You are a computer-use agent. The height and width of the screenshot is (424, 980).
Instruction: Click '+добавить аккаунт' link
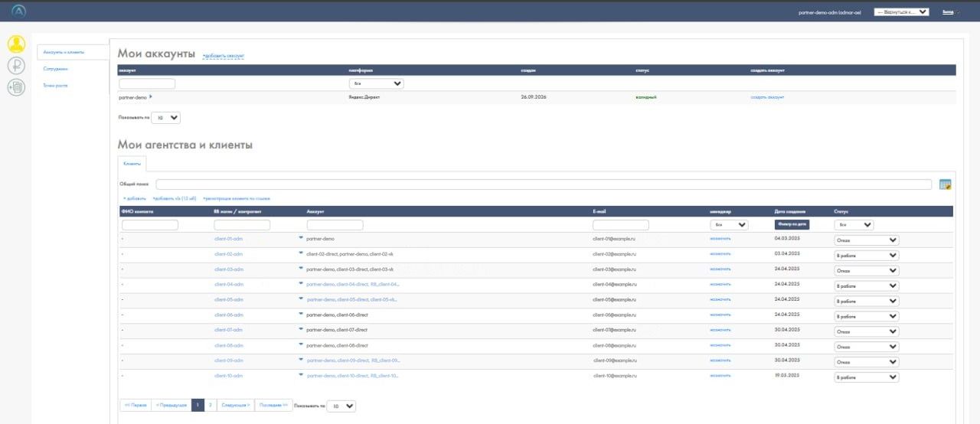click(224, 56)
